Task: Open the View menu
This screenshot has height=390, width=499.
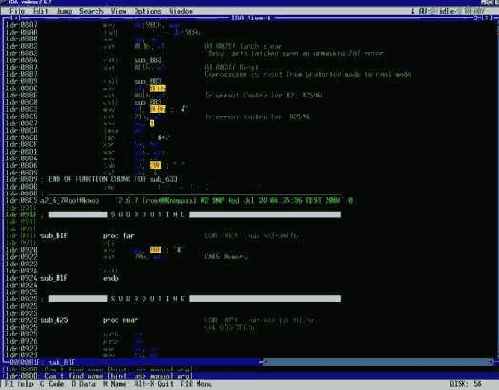Action: tap(118, 11)
